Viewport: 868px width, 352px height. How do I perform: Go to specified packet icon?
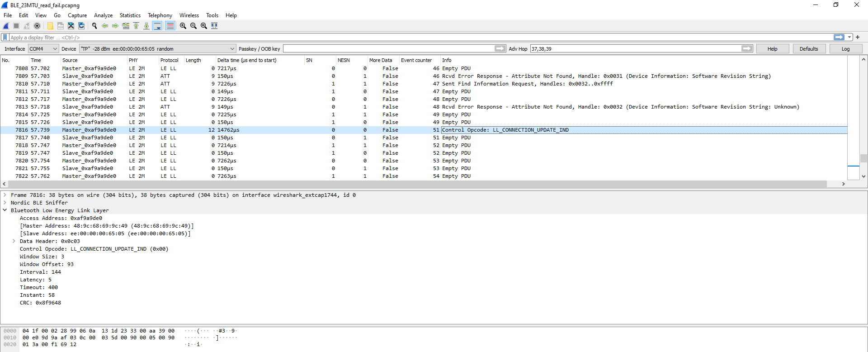126,26
